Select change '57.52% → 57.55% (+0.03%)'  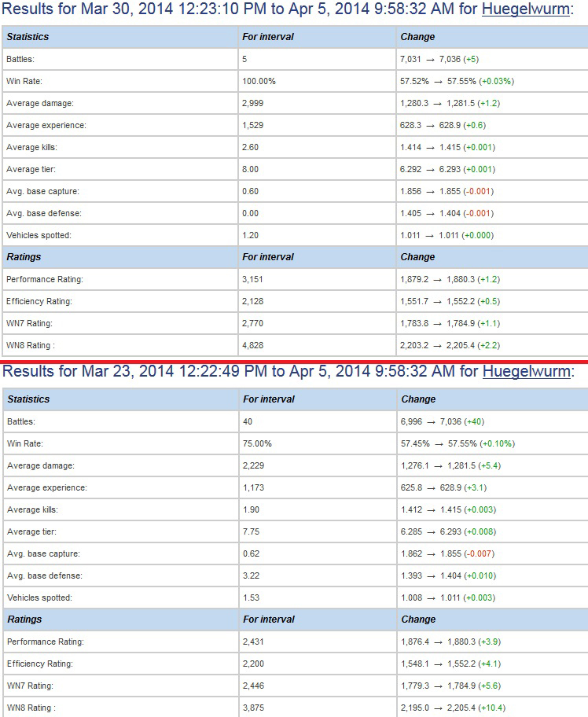point(457,81)
